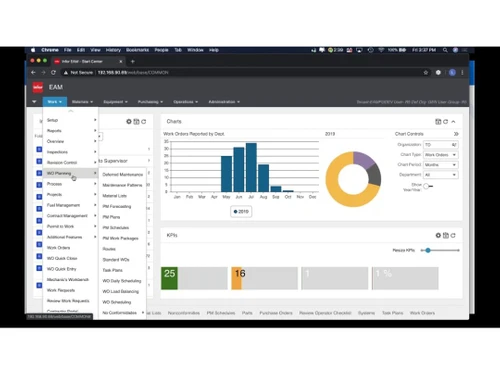
Task: Open KPIs panel settings gear
Action: coord(438,235)
